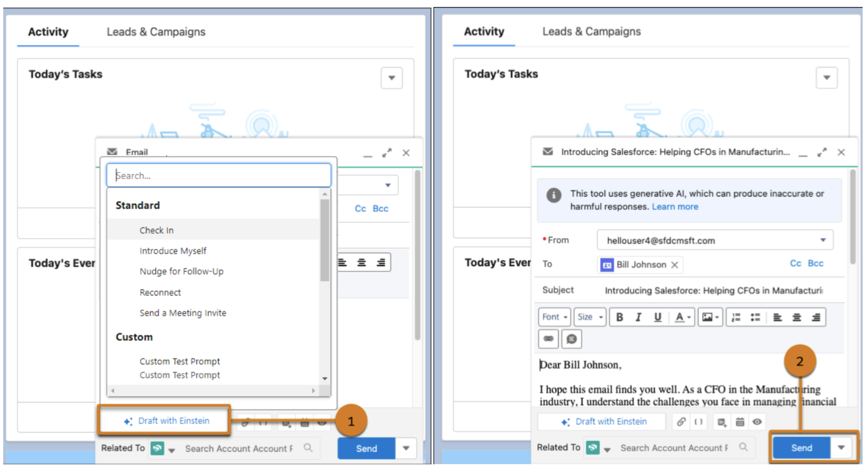This screenshot has width=868, height=476.
Task: Insert numbered list in right email editor
Action: (736, 317)
